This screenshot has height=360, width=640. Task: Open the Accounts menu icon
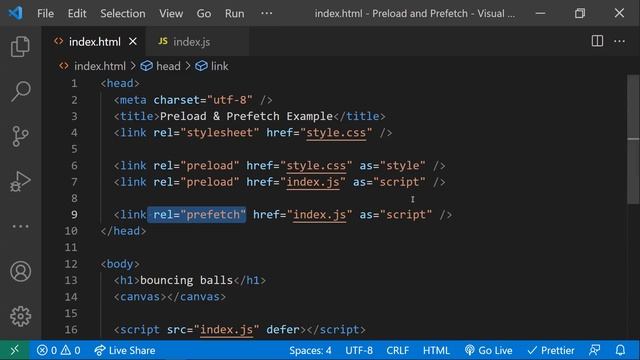[20, 271]
